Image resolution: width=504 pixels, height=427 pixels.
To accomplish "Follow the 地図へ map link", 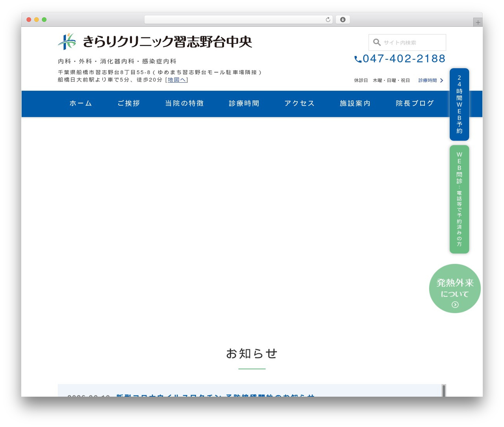I will (177, 80).
